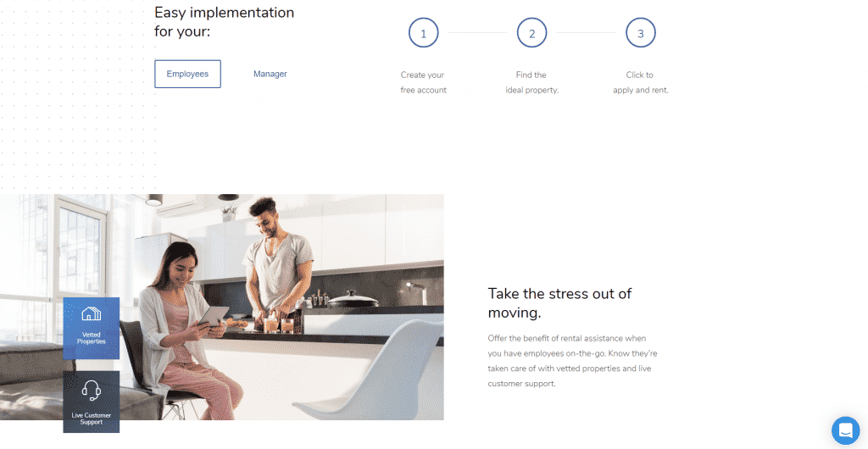The image size is (868, 449).
Task: Click 'Easy implementation for your' heading
Action: [x=224, y=22]
